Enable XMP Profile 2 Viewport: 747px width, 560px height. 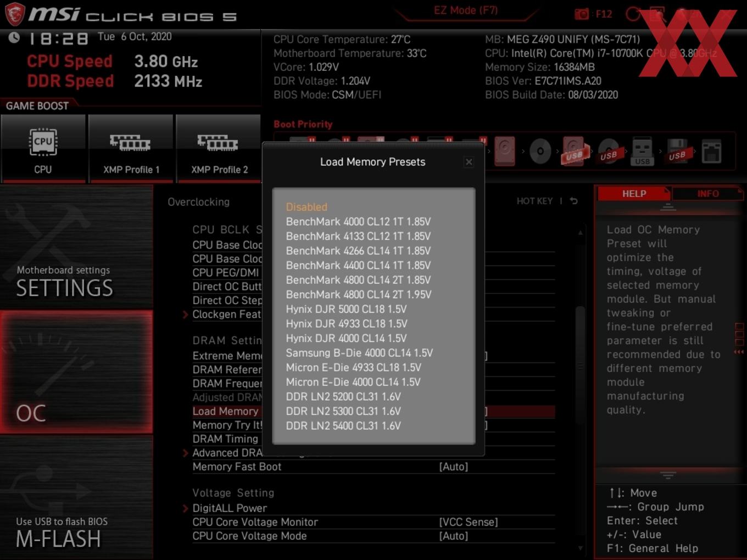pos(219,148)
